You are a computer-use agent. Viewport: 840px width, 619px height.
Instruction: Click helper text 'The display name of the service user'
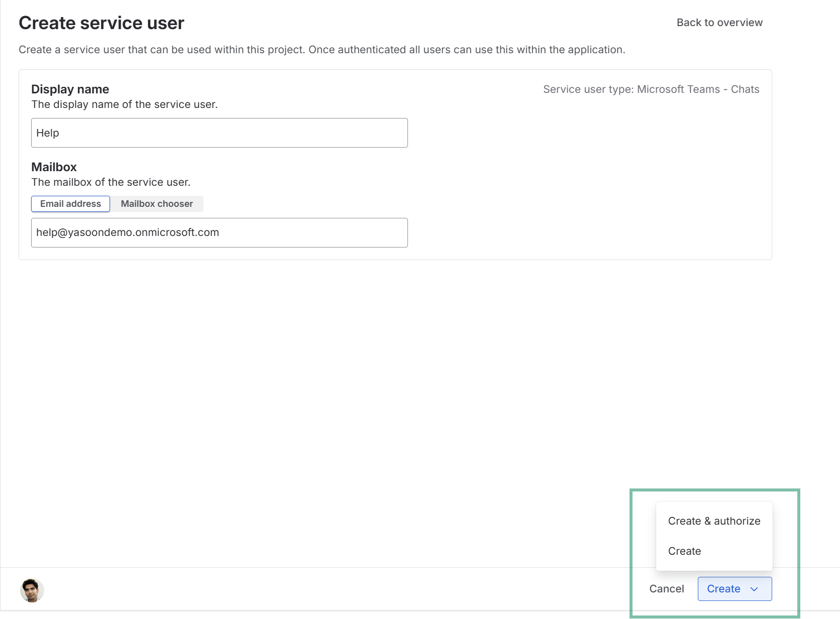(124, 104)
